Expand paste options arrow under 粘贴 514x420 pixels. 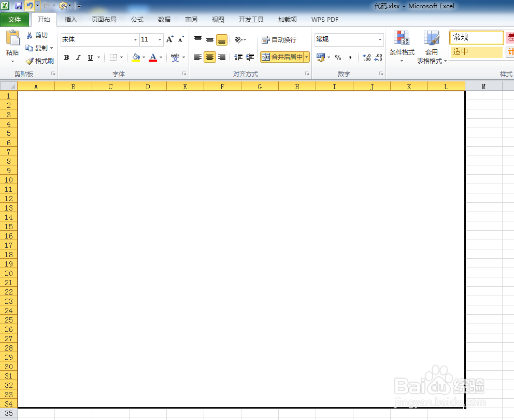tap(12, 61)
